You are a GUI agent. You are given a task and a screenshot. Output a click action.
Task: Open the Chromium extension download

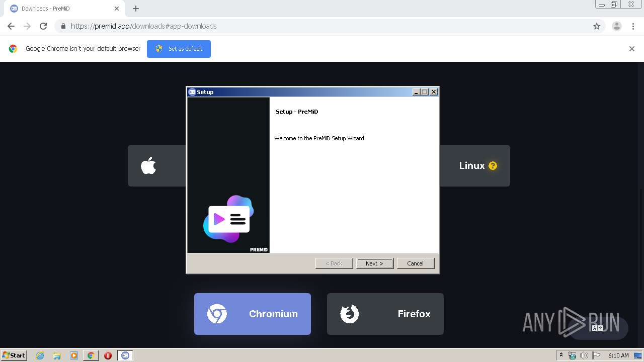(x=253, y=314)
